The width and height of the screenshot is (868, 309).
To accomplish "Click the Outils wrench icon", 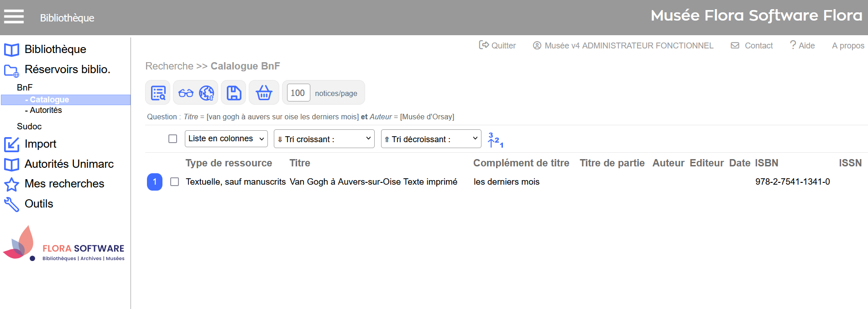I will pyautogui.click(x=11, y=204).
